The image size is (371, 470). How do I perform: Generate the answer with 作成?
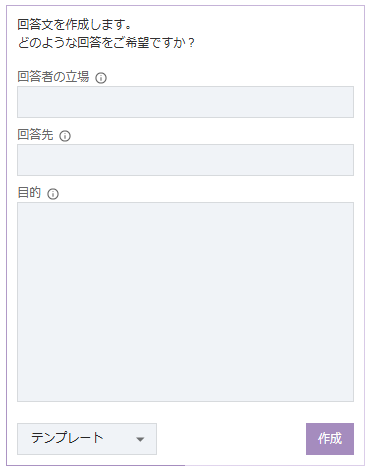pyautogui.click(x=330, y=439)
